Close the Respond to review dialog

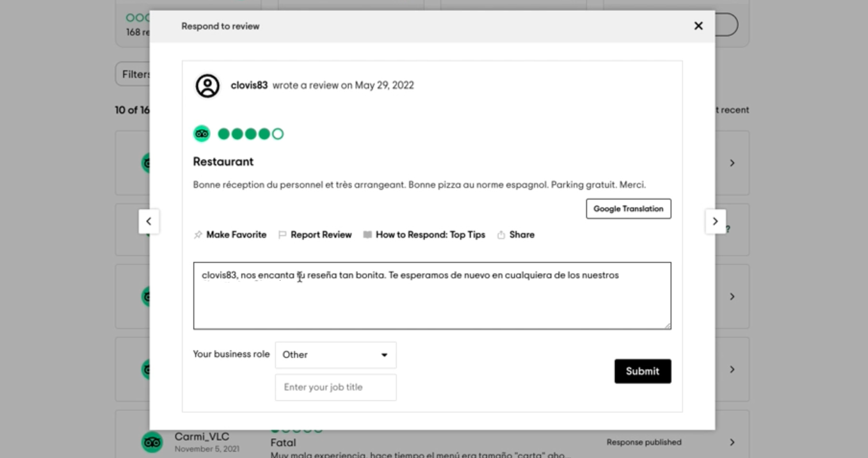698,26
